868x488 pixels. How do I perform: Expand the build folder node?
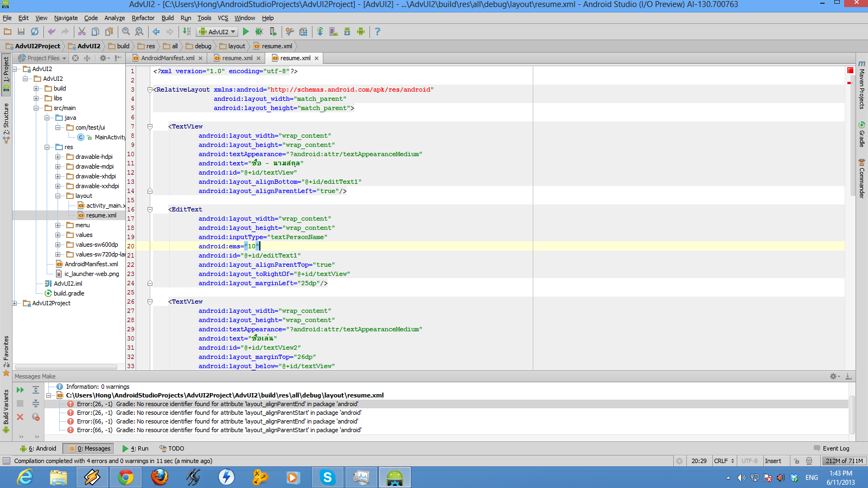(36, 88)
